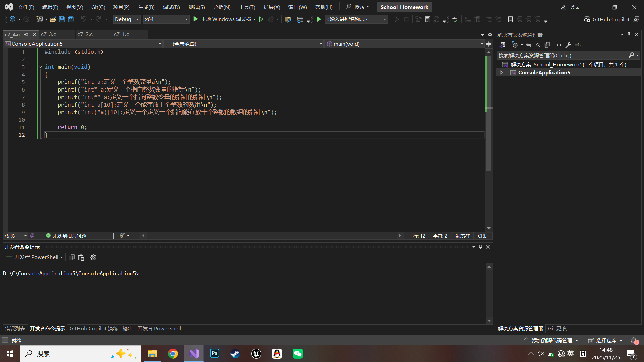Click the View Code icon in Solution Explorer
This screenshot has height=362, width=644.
(559, 45)
